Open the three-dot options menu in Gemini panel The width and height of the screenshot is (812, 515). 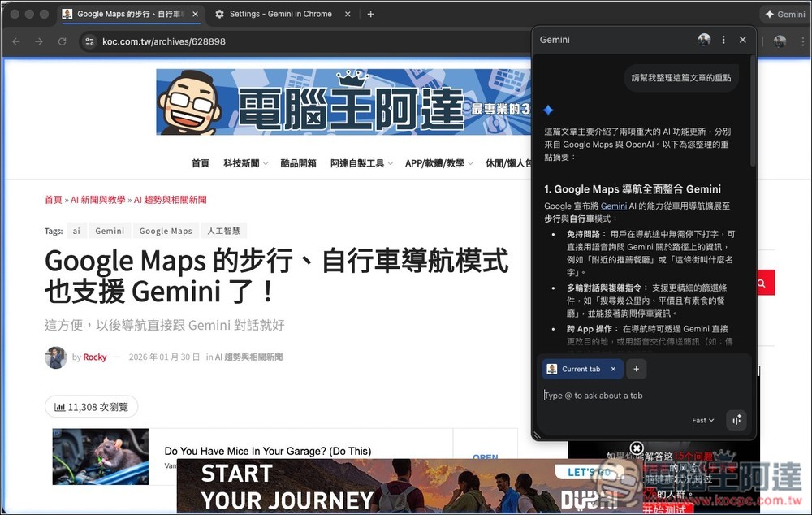pyautogui.click(x=725, y=39)
